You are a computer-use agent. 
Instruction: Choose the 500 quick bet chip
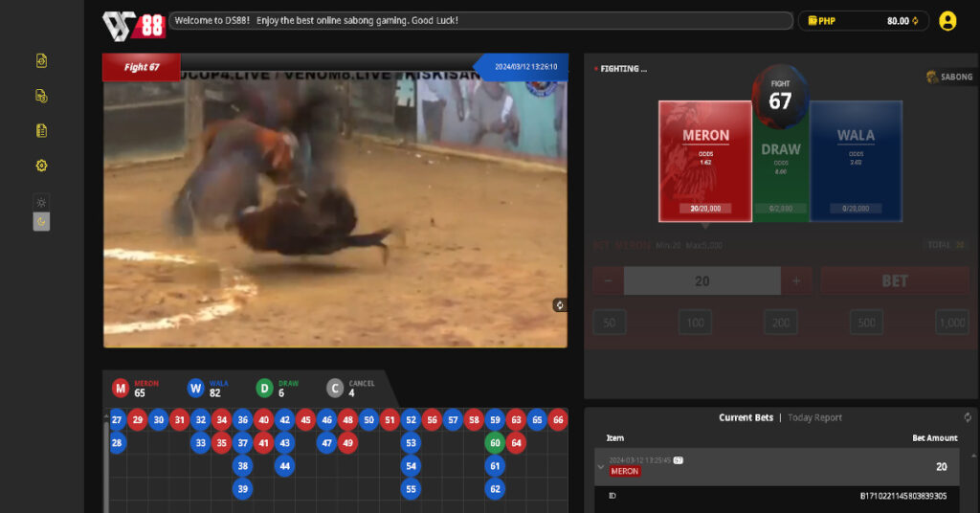click(866, 323)
